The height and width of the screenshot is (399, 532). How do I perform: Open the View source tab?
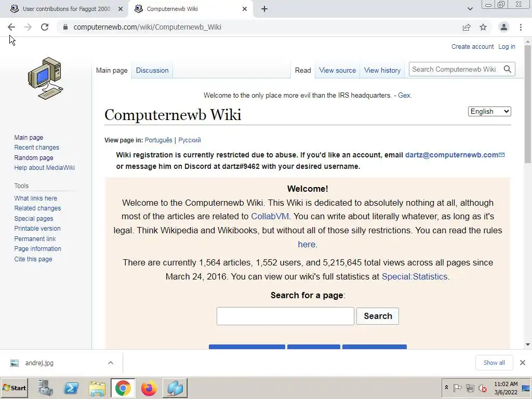338,70
